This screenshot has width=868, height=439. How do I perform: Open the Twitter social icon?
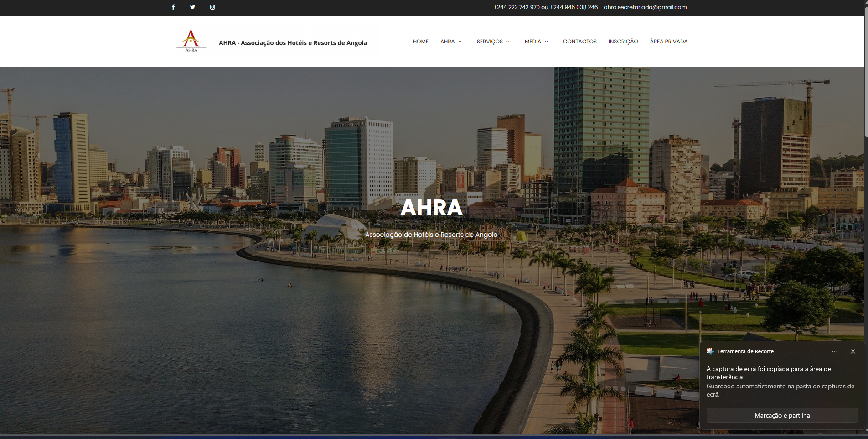point(192,7)
